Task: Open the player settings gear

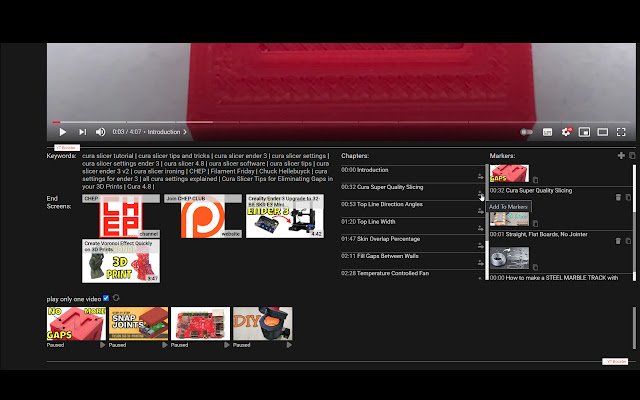Action: click(566, 132)
